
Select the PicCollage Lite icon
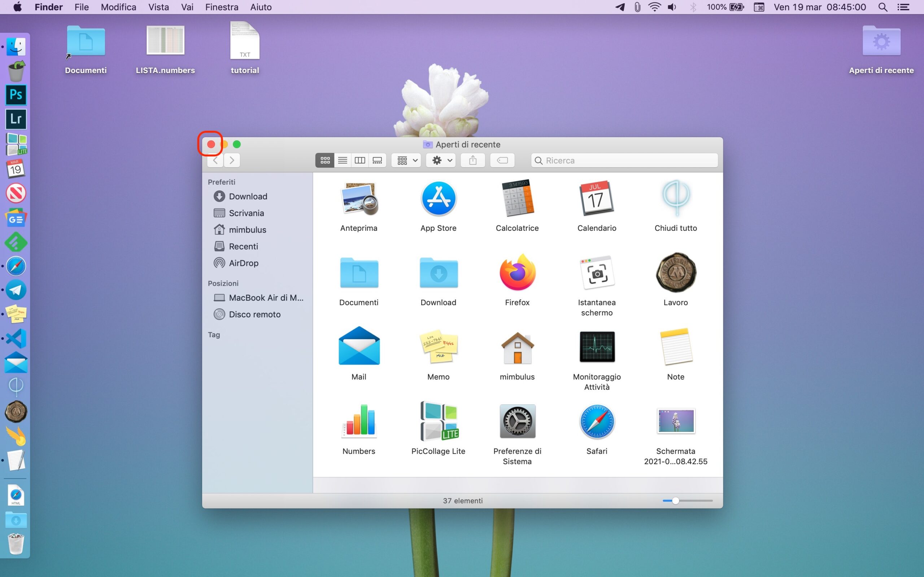click(x=438, y=421)
